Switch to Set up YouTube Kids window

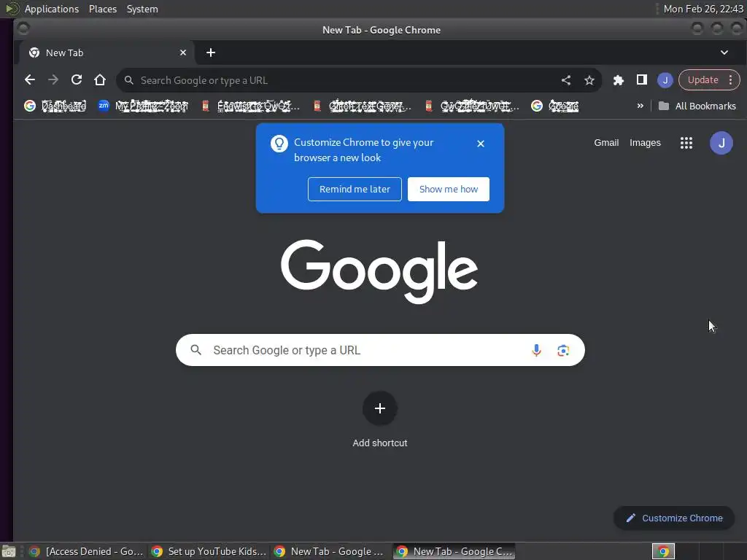[x=209, y=551]
